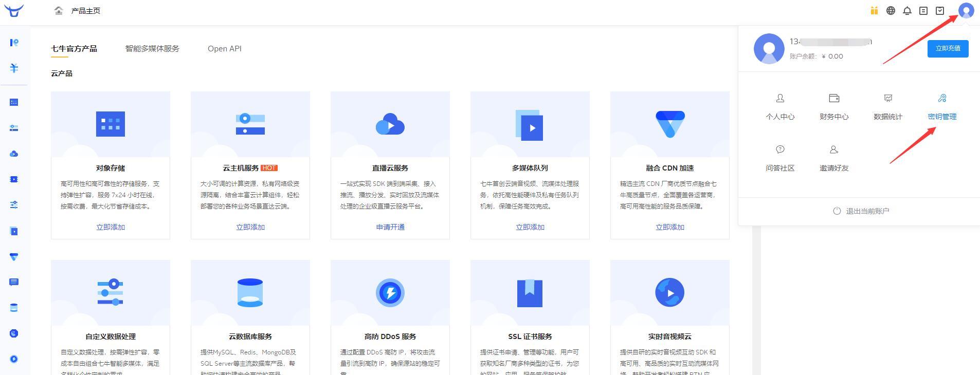Image resolution: width=980 pixels, height=375 pixels.
Task: Click the 多媒体队列 play icon card
Action: point(530,124)
